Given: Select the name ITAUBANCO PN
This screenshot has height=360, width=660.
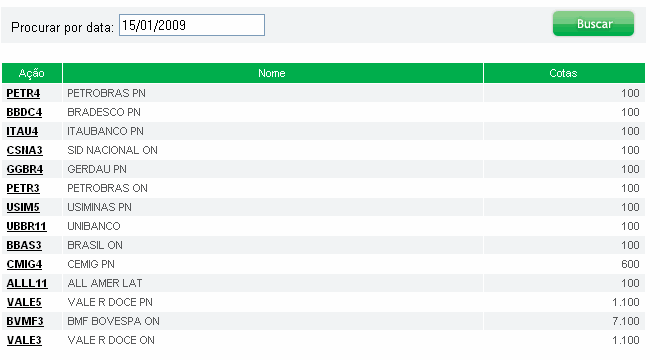Looking at the screenshot, I should 105,131.
